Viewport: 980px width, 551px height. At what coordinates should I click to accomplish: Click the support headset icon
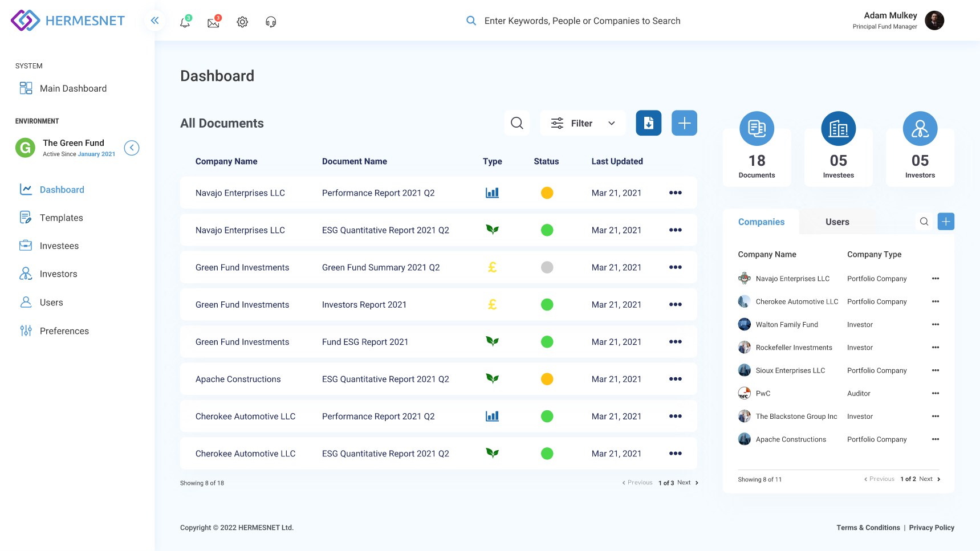click(x=271, y=22)
